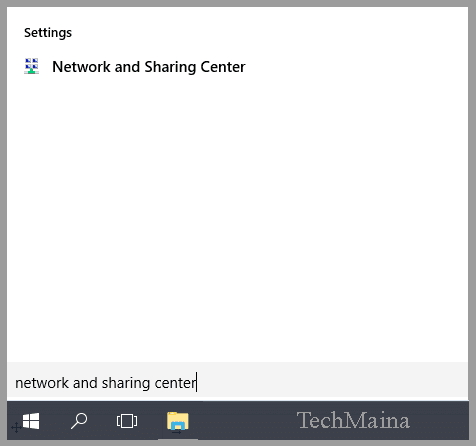Click the taskbar search magnifier icon

(79, 421)
